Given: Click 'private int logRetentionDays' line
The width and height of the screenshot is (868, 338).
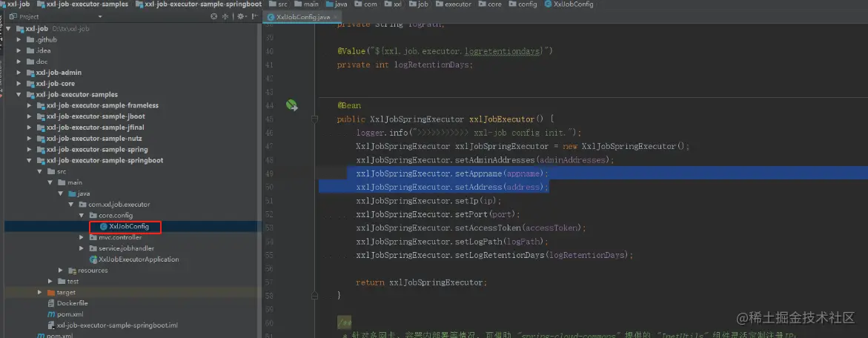Looking at the screenshot, I should pyautogui.click(x=405, y=64).
